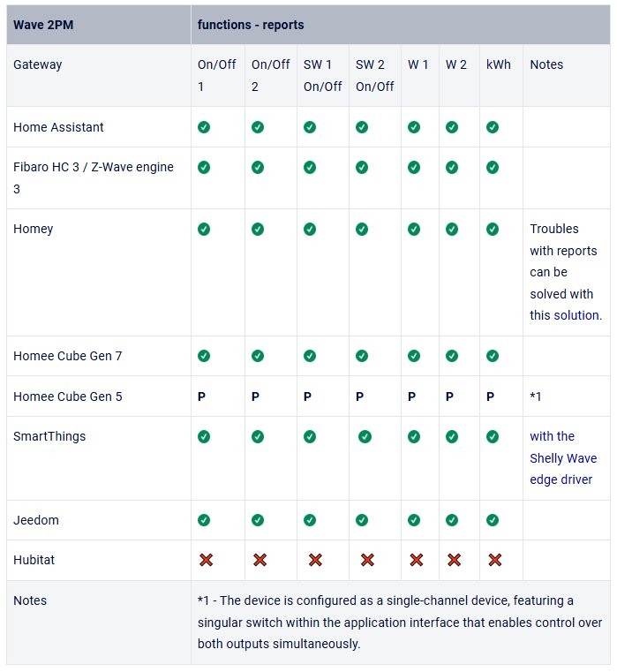Click Hubitat On/Off 1 red cross icon
617x672 pixels.
[x=206, y=560]
